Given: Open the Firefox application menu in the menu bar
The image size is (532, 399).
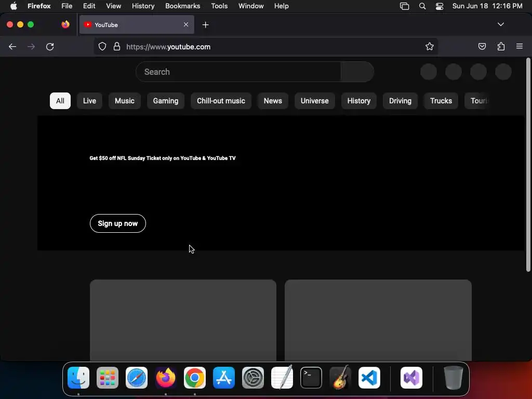Looking at the screenshot, I should point(39,6).
